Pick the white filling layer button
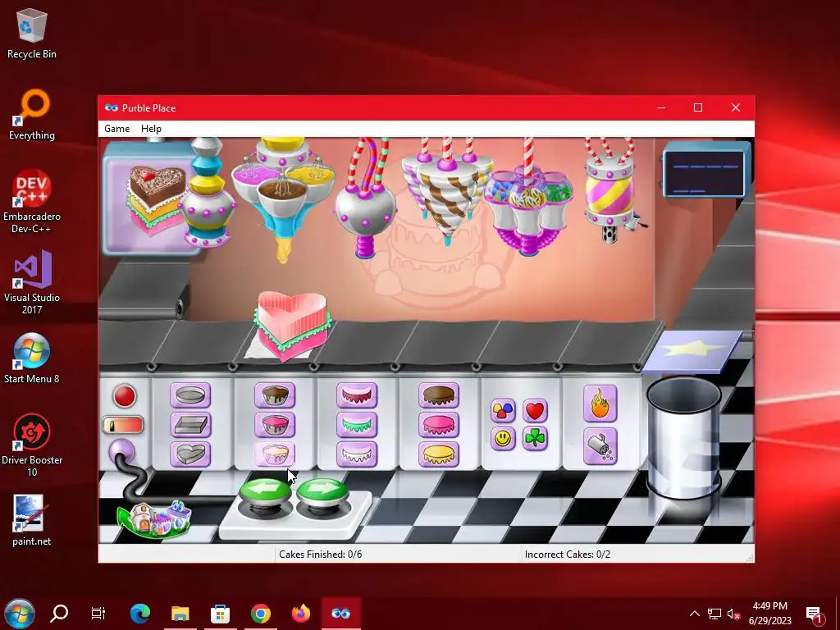 (x=357, y=454)
